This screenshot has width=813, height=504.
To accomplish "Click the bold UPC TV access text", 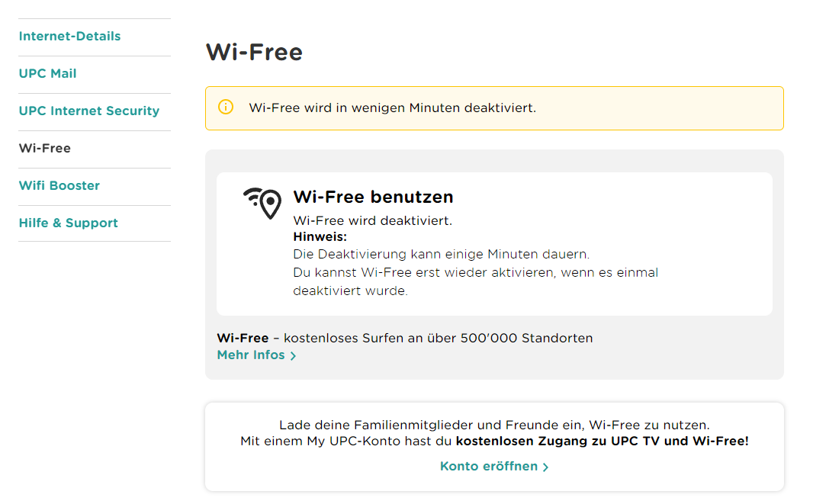I will point(602,441).
